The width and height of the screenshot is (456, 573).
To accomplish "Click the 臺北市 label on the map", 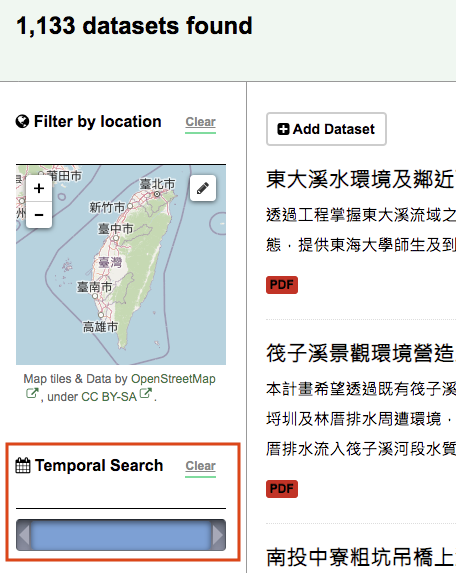I will click(157, 184).
